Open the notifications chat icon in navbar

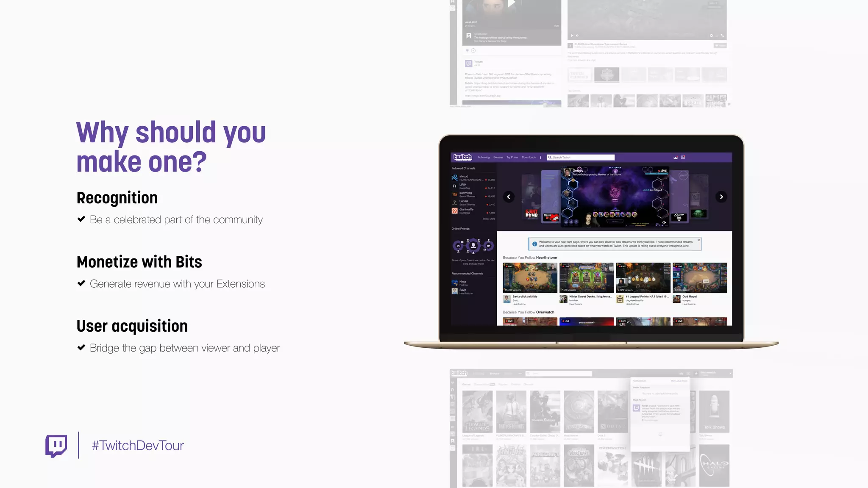(683, 157)
